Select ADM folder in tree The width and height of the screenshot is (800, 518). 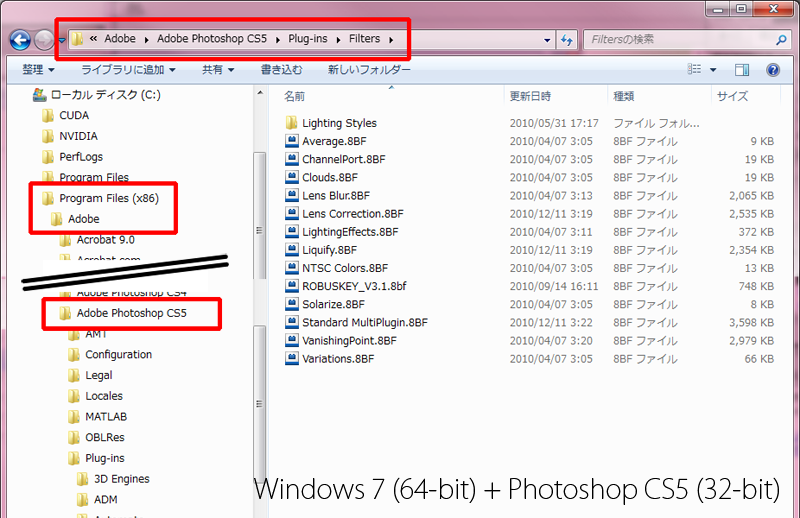point(97,500)
